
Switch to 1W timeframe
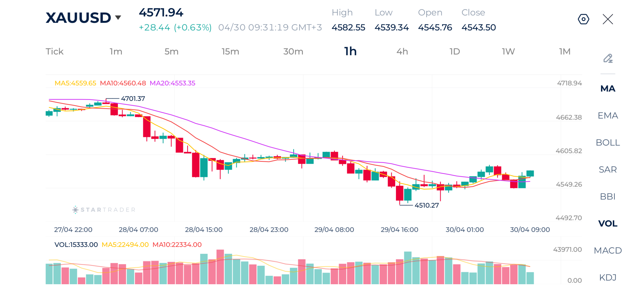[508, 51]
